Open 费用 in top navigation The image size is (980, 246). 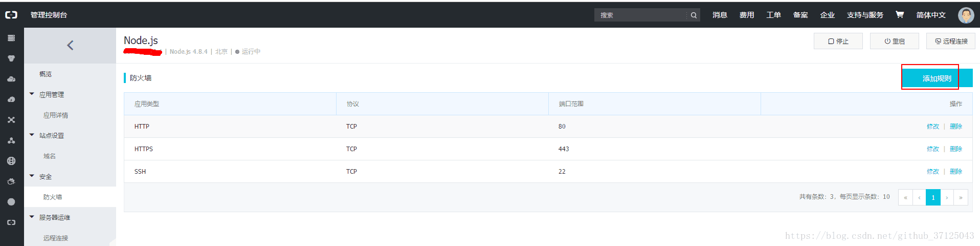[x=747, y=15]
